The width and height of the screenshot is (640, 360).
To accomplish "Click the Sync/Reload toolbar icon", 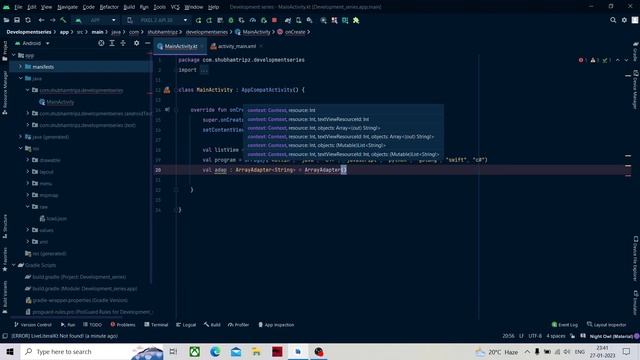I will coord(28,20).
